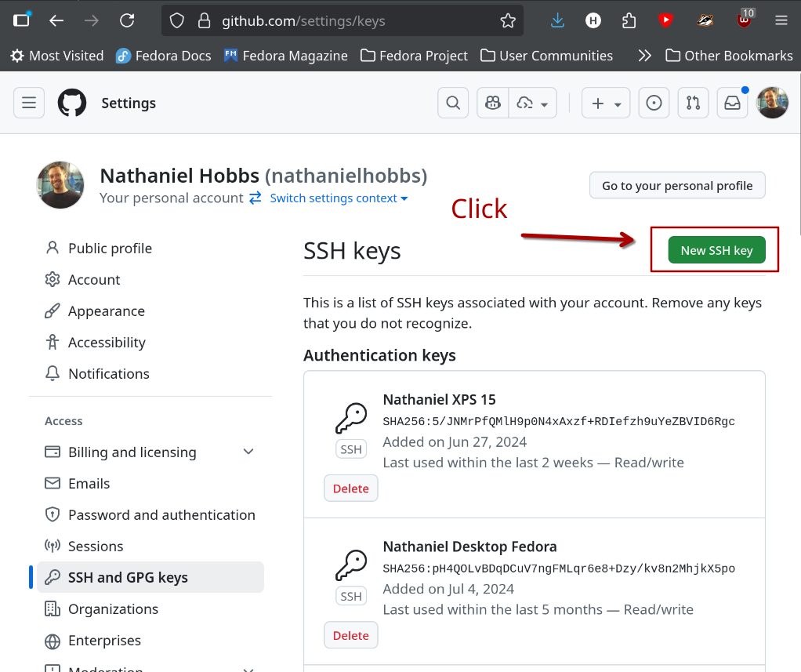Click the GitHub logo in the header
This screenshot has height=672, width=801.
coord(71,103)
